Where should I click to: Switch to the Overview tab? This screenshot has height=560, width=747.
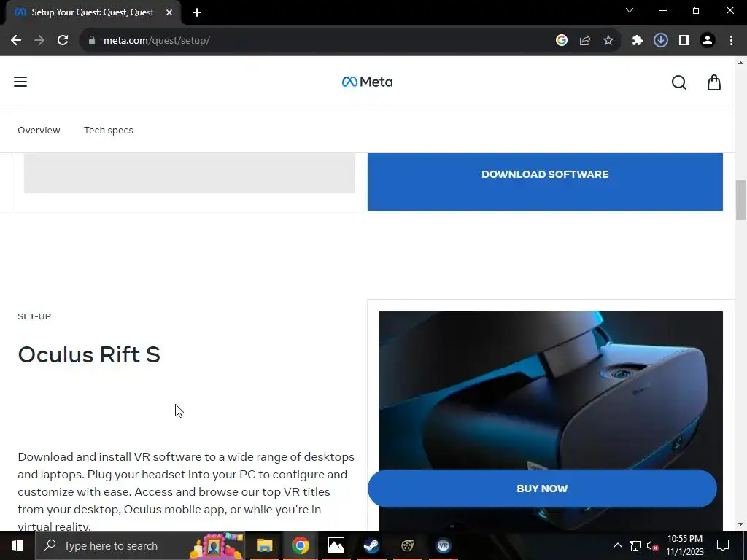click(x=39, y=130)
